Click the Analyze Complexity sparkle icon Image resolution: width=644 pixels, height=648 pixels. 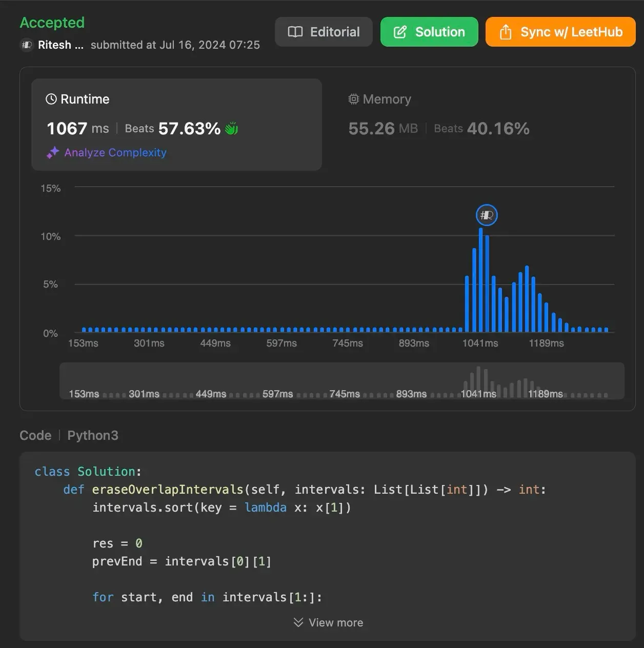tap(53, 153)
